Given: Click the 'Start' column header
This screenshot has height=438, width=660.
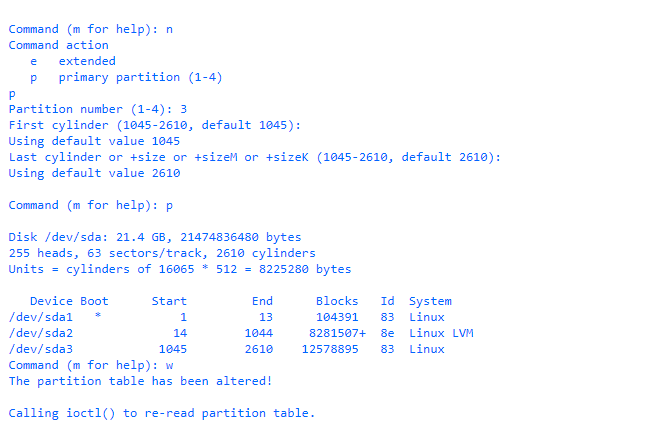Looking at the screenshot, I should pos(169,301).
